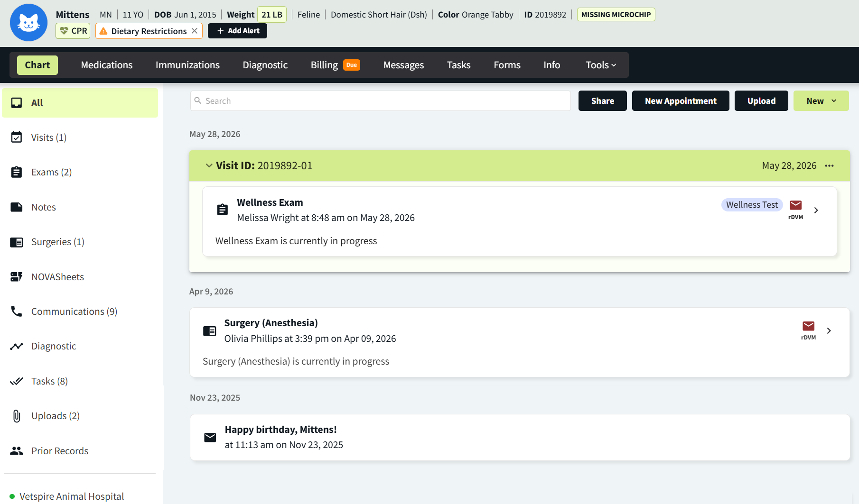This screenshot has width=859, height=504.
Task: Click the Visits calendar-check icon
Action: (x=17, y=137)
